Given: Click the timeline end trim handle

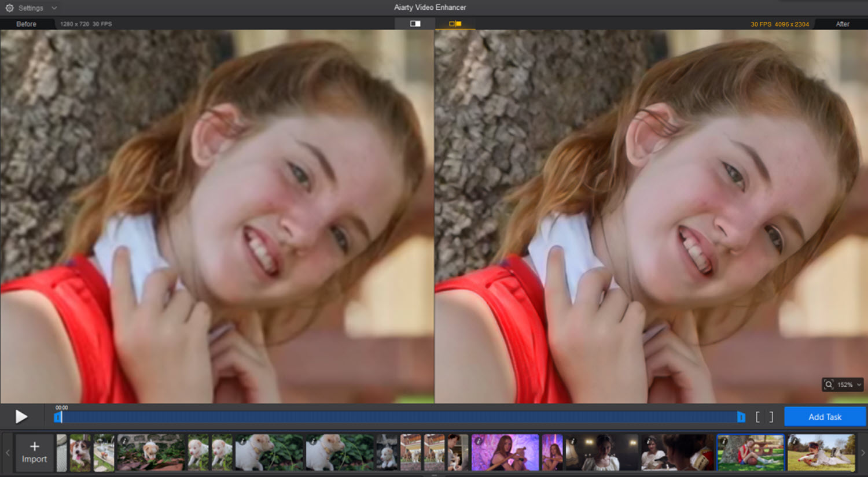Looking at the screenshot, I should pos(741,417).
